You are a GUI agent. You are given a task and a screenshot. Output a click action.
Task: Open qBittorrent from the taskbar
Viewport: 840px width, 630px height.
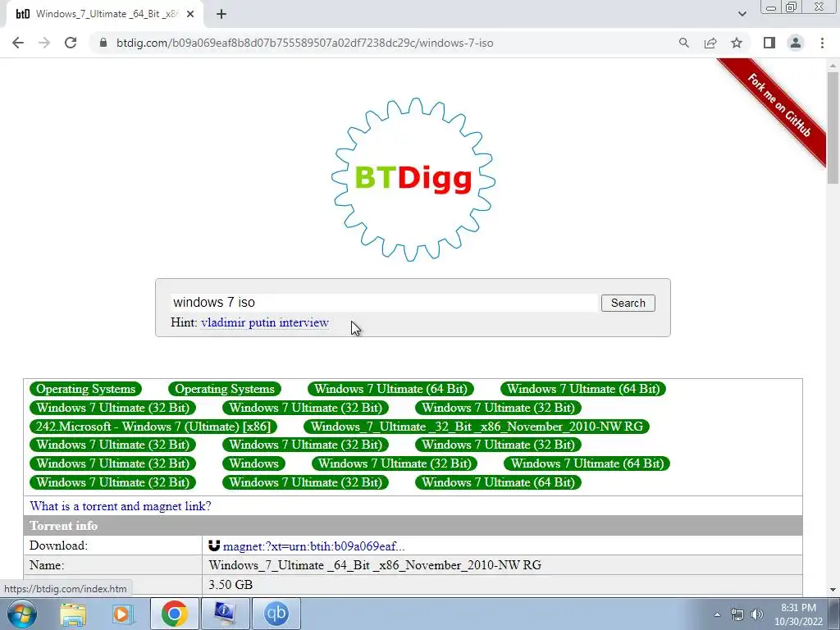tap(276, 614)
